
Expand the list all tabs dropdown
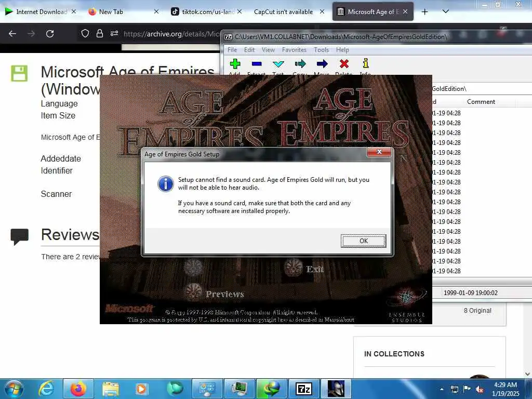(x=446, y=11)
